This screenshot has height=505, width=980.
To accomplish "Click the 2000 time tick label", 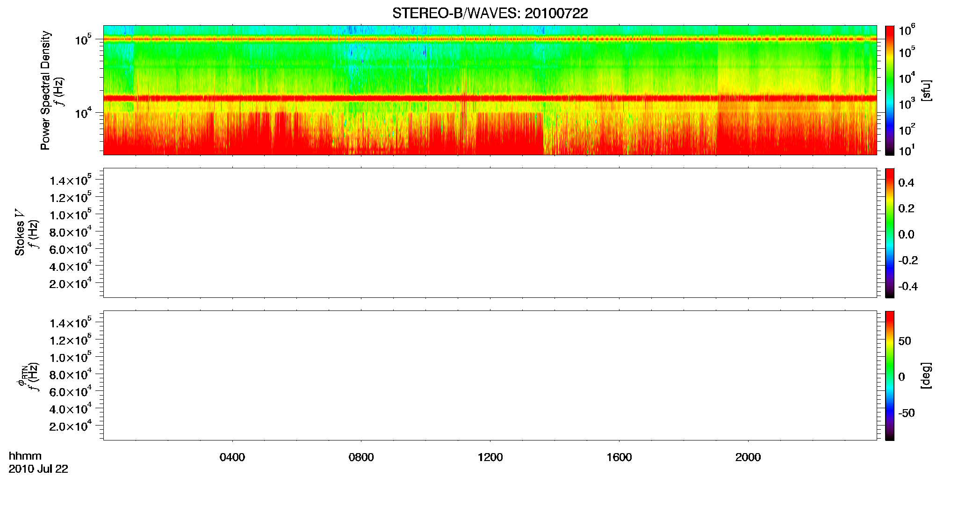I will [x=748, y=457].
